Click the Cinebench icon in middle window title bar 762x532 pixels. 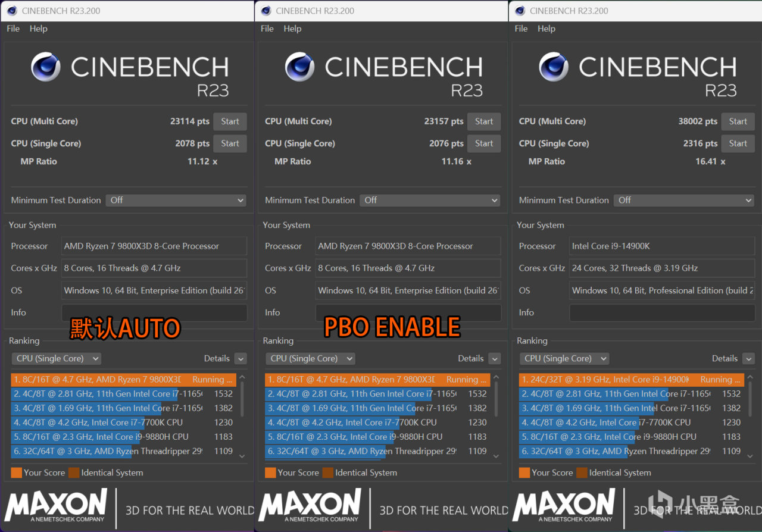click(x=266, y=11)
